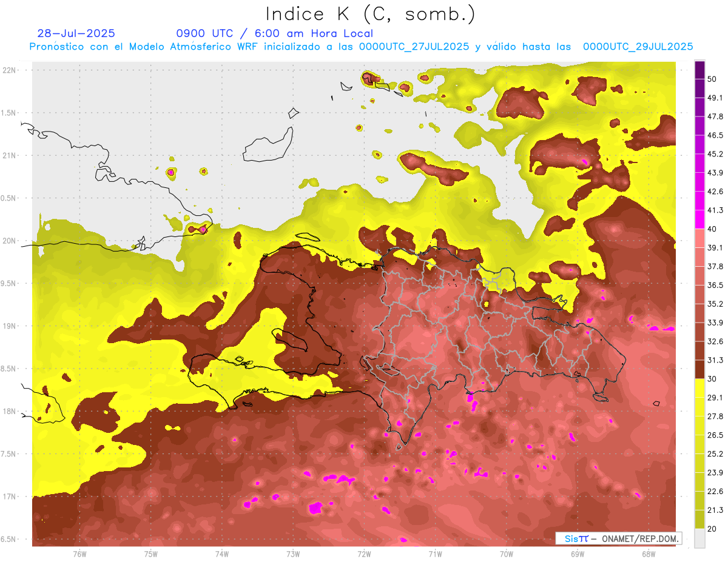The image size is (728, 562).
Task: Click the "47.8" color scale value
Action: point(715,116)
